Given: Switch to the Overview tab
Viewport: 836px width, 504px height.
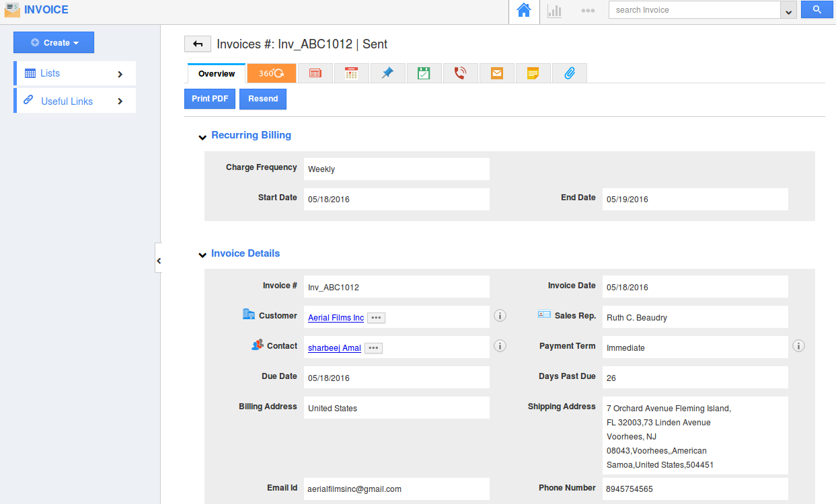Looking at the screenshot, I should (x=217, y=73).
